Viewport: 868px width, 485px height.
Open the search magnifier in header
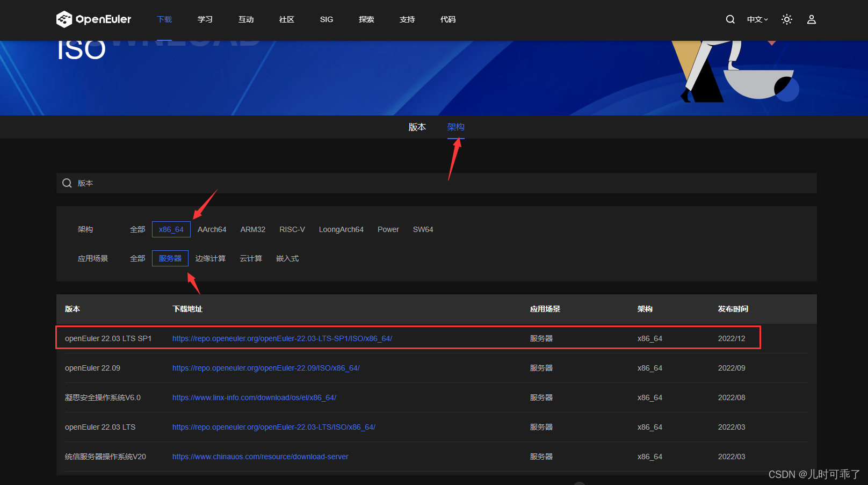730,19
